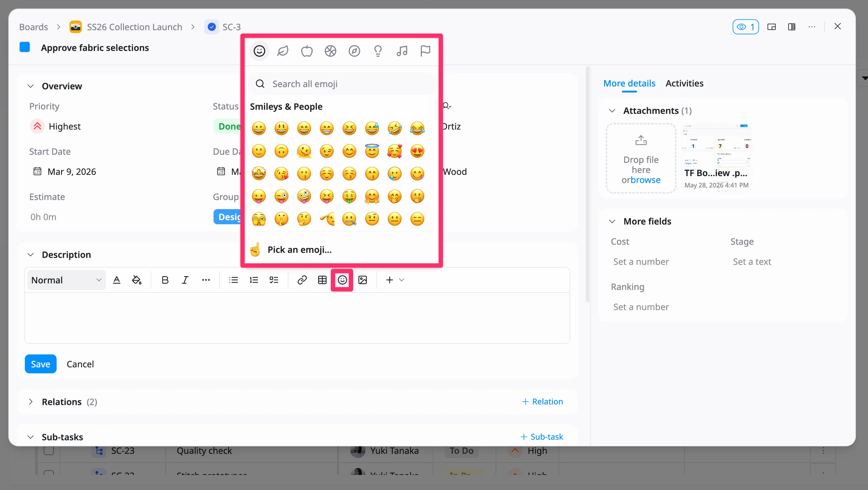The image size is (868, 490).
Task: Pick the heart-eyes emoji
Action: point(417,151)
